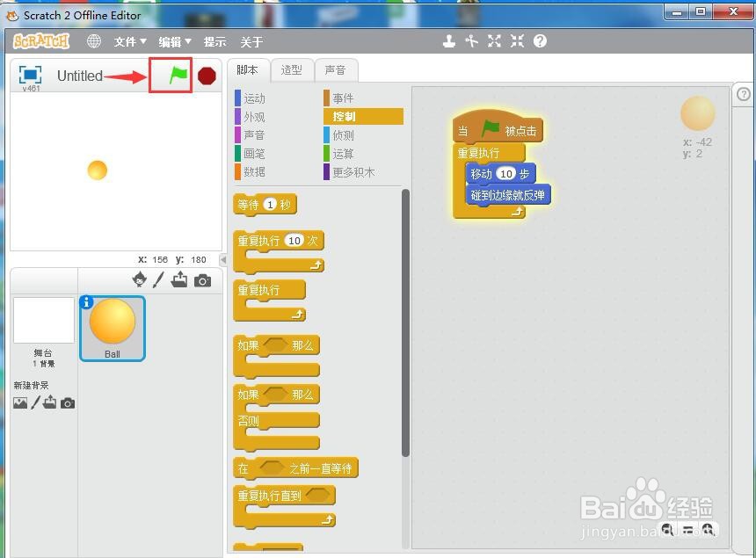Viewport: 756px width, 558px height.
Task: Click the 当绿旗被点击 hat block in script
Action: pos(498,129)
